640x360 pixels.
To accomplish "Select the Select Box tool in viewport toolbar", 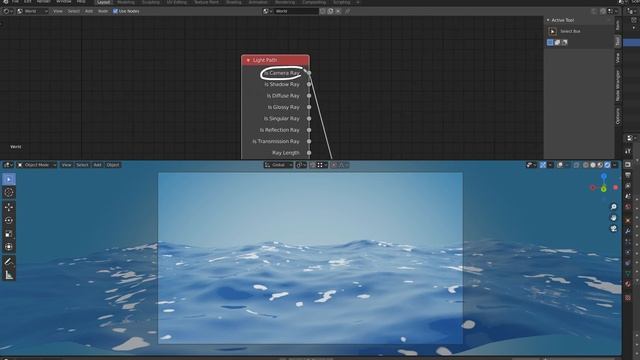I will pyautogui.click(x=9, y=179).
